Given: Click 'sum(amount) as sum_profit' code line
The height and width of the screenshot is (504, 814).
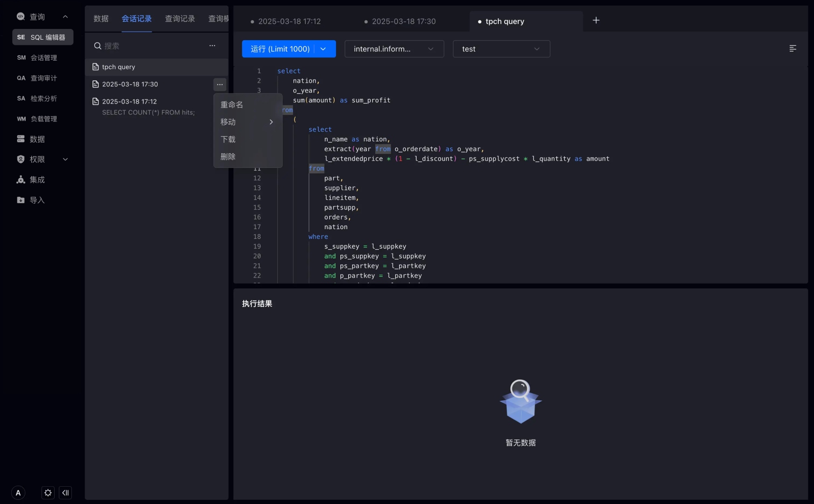Looking at the screenshot, I should click(342, 100).
